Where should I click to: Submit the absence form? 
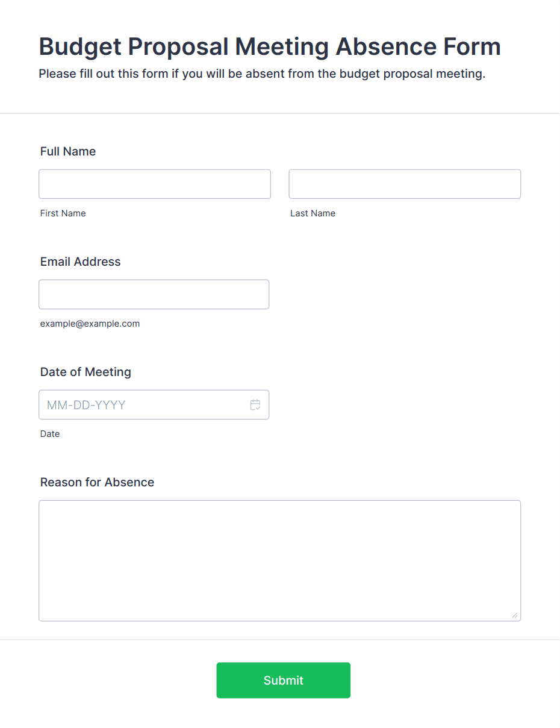point(284,680)
